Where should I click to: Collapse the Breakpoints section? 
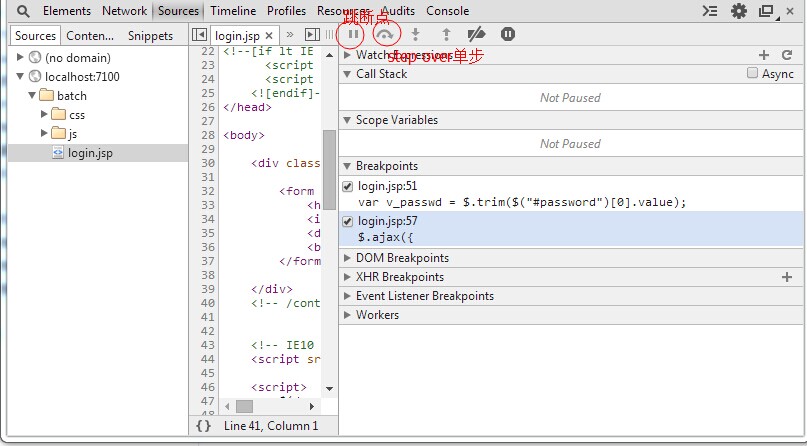pos(347,166)
